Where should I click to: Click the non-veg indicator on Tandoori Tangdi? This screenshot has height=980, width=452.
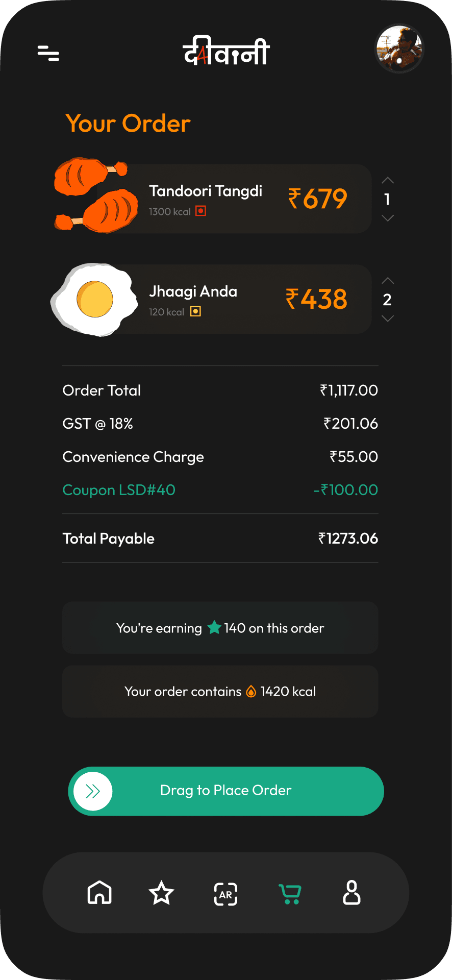(x=201, y=211)
